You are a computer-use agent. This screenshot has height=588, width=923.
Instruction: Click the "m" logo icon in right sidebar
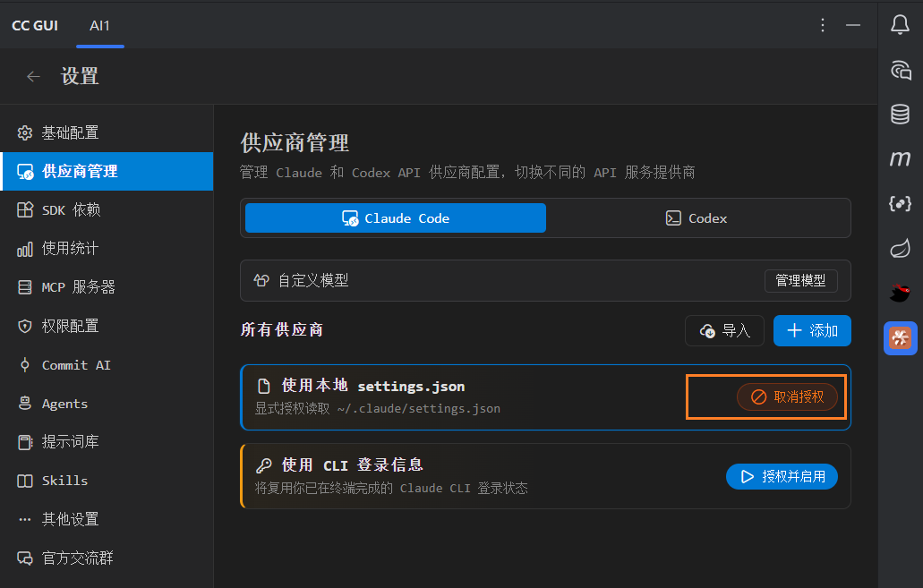(x=900, y=159)
